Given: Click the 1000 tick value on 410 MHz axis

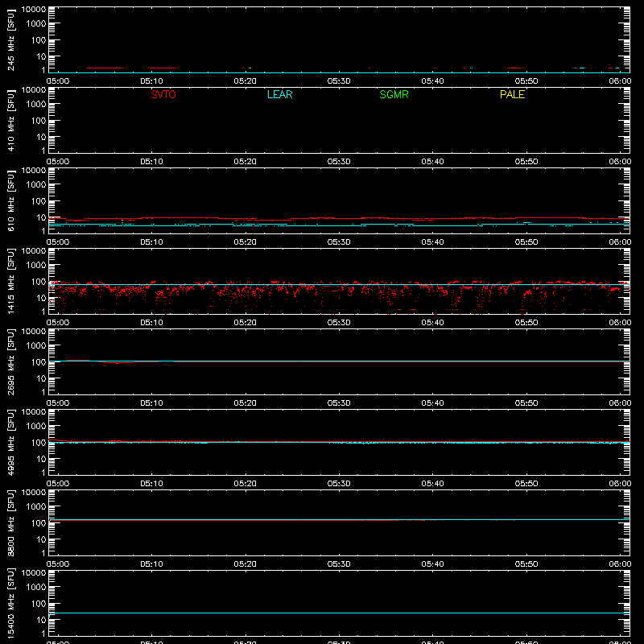Looking at the screenshot, I should tap(36, 105).
